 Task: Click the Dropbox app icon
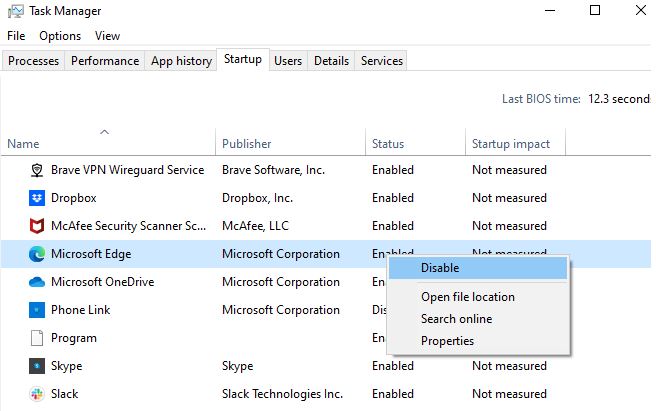tap(37, 198)
